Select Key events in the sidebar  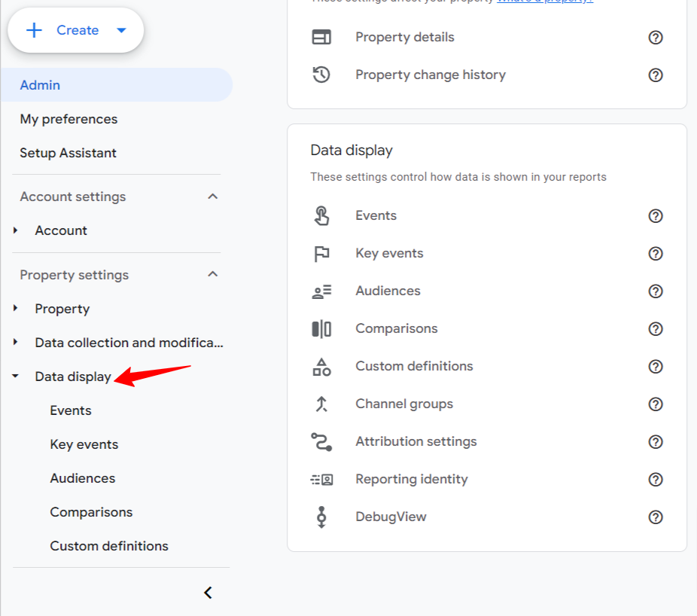tap(84, 444)
